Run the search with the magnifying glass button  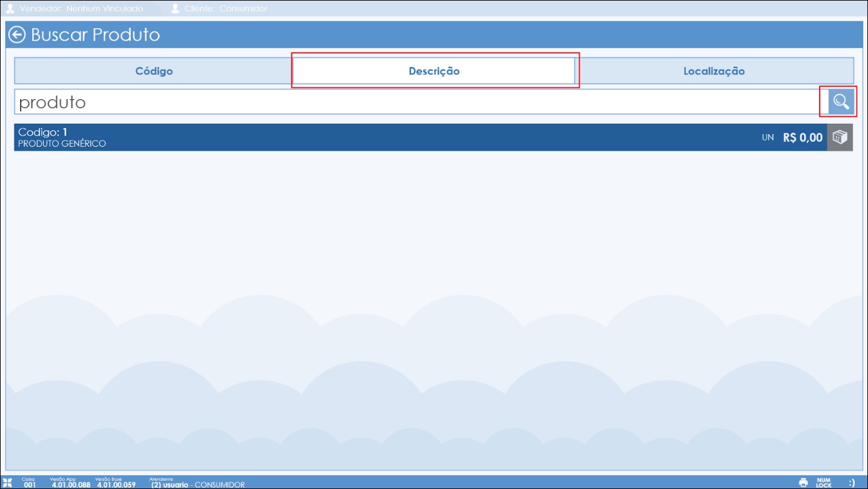(840, 101)
